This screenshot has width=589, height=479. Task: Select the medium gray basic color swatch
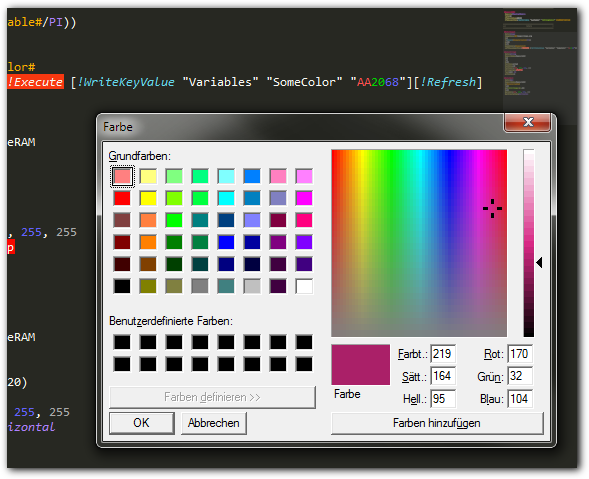(x=200, y=286)
